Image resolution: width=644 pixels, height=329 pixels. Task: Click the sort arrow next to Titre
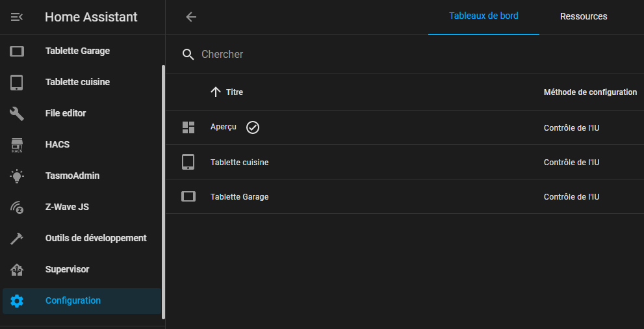click(x=216, y=92)
